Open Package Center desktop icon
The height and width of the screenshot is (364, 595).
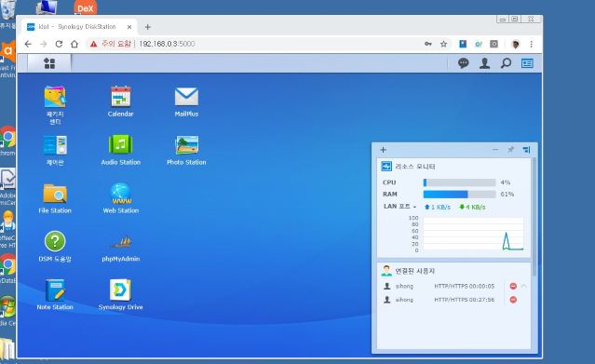pos(55,105)
